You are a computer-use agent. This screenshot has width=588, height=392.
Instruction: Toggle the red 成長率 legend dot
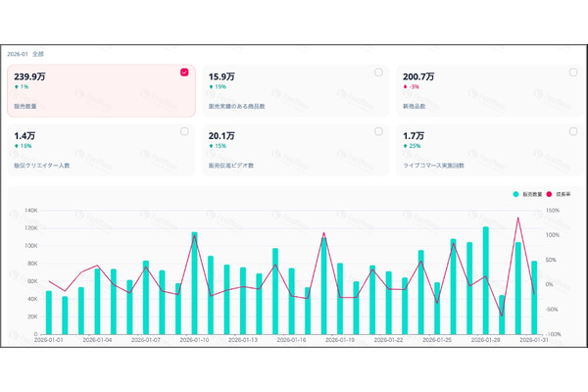coord(552,196)
